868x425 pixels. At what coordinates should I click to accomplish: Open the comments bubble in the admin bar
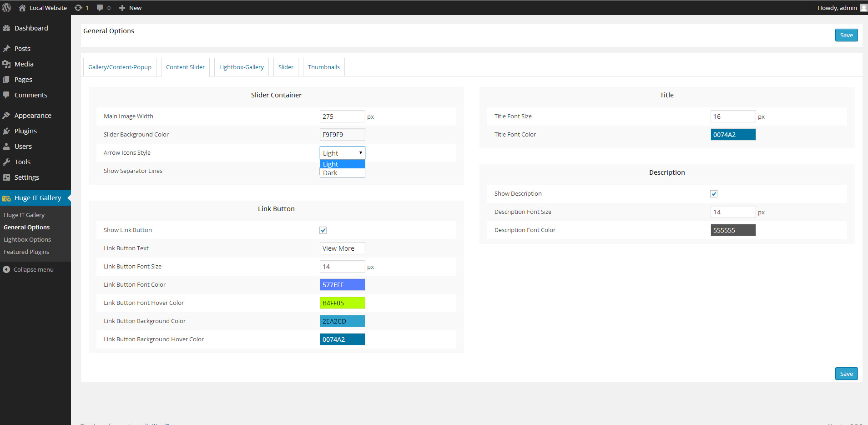[x=100, y=8]
